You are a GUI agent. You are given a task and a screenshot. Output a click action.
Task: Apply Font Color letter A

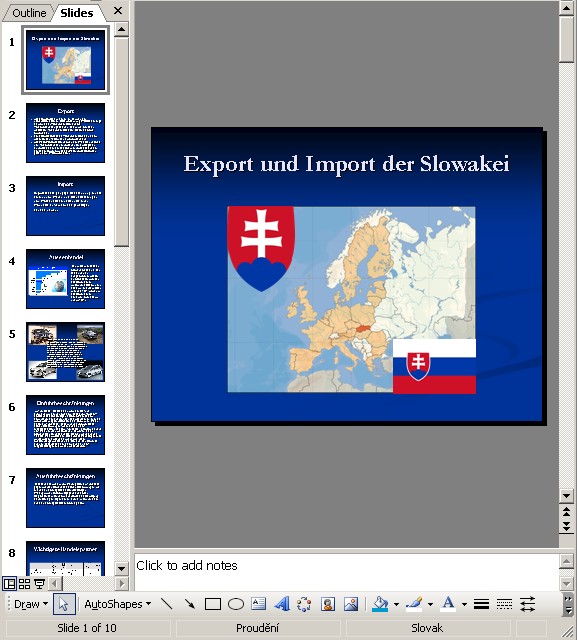click(x=448, y=604)
